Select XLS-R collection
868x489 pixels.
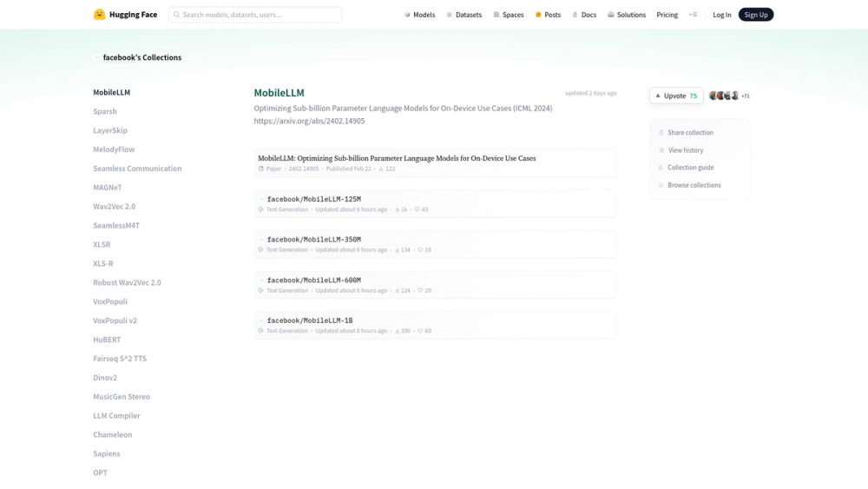pyautogui.click(x=103, y=263)
